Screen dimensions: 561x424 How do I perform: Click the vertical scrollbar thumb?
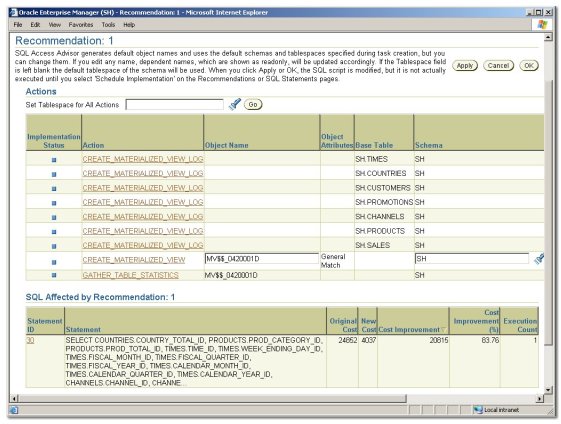[548, 213]
